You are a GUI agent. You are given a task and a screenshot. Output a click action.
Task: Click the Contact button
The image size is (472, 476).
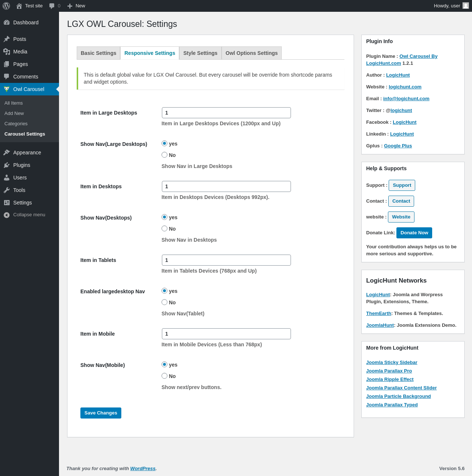[401, 201]
